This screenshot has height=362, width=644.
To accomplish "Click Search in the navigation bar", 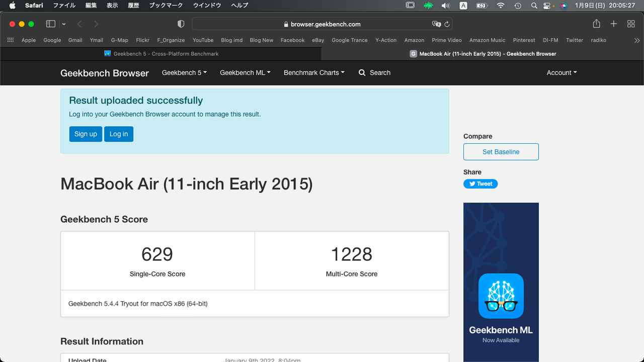I will pos(374,72).
